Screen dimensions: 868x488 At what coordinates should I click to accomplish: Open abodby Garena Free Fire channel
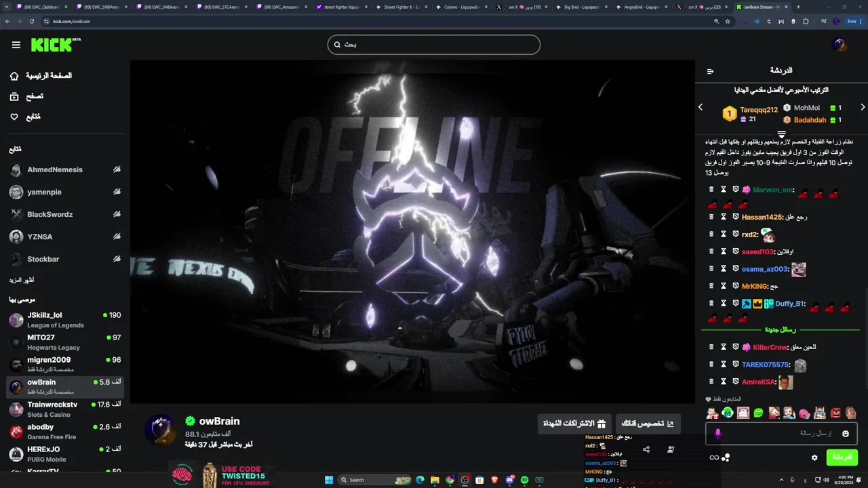coord(65,432)
